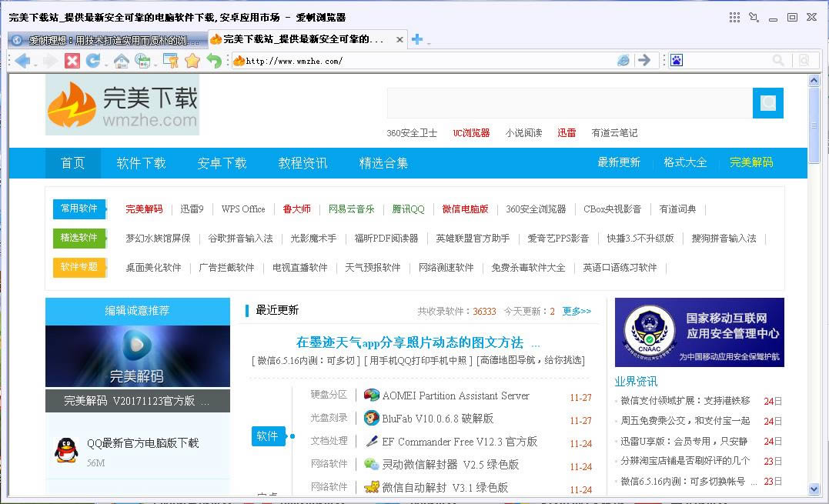Open the UC浏览器 link below search
The image size is (829, 504).
(x=471, y=133)
